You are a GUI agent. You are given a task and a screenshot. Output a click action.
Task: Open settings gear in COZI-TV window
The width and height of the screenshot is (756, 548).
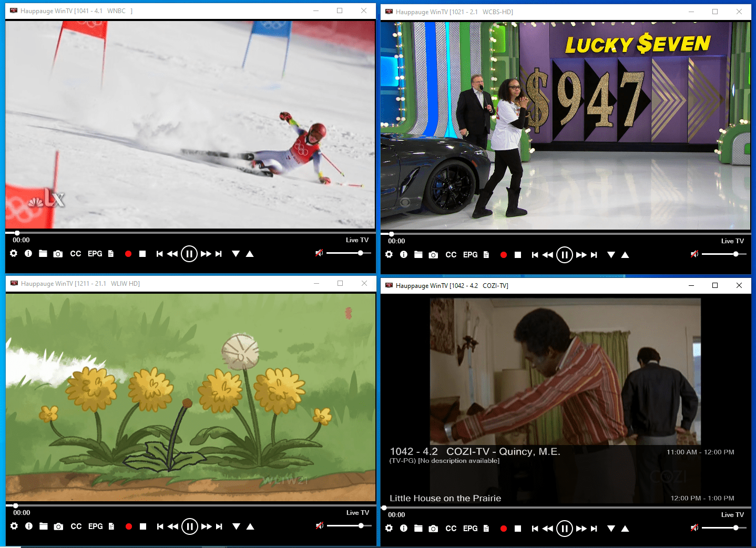click(x=389, y=528)
